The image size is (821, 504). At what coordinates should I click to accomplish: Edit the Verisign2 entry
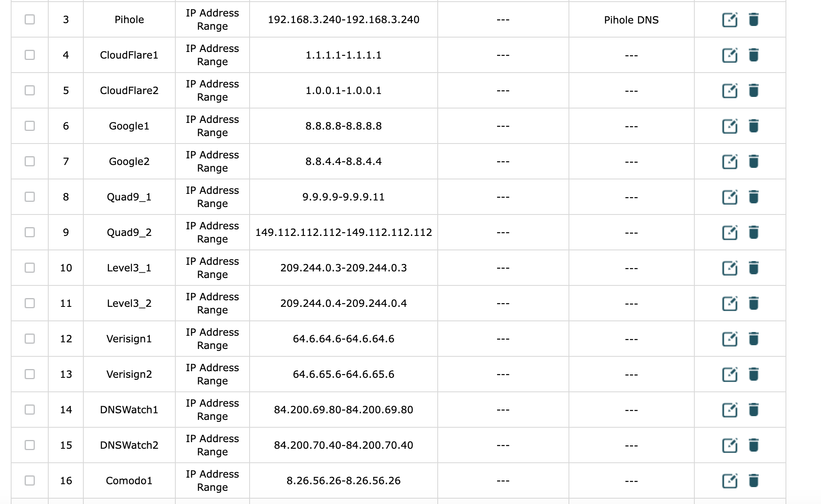pos(729,374)
